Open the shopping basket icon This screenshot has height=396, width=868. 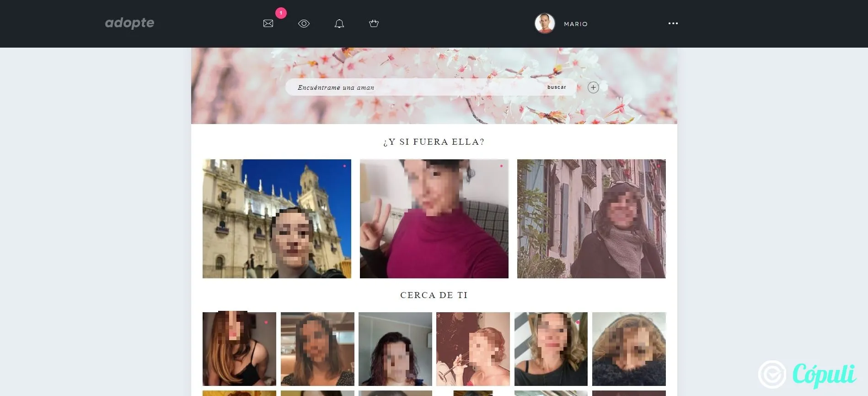tap(374, 23)
